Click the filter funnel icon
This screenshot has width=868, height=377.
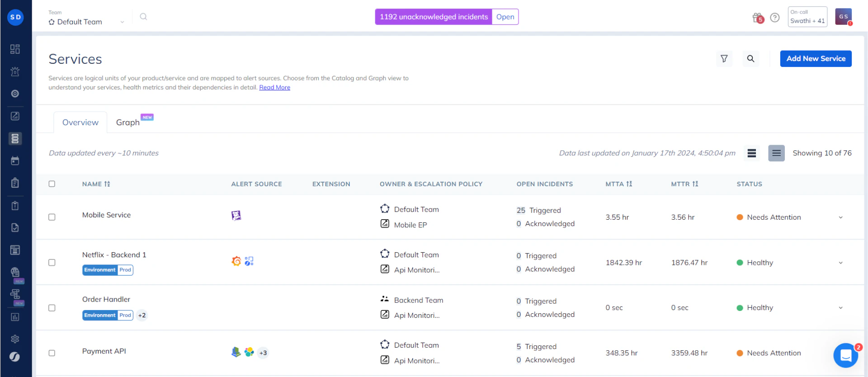tap(724, 59)
